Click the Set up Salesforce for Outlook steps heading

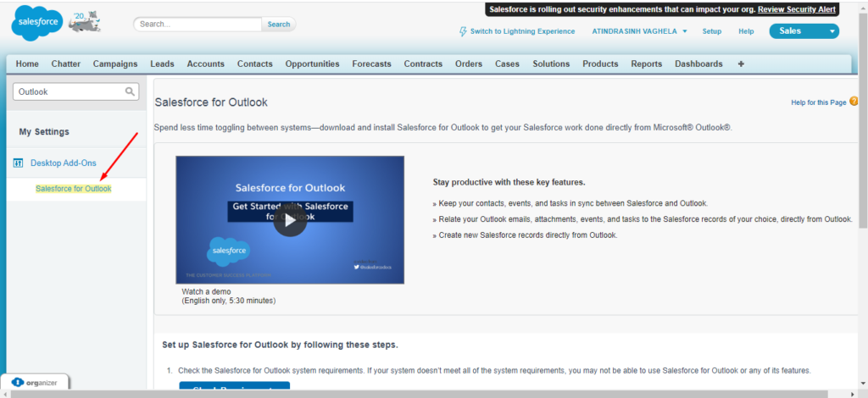click(280, 345)
